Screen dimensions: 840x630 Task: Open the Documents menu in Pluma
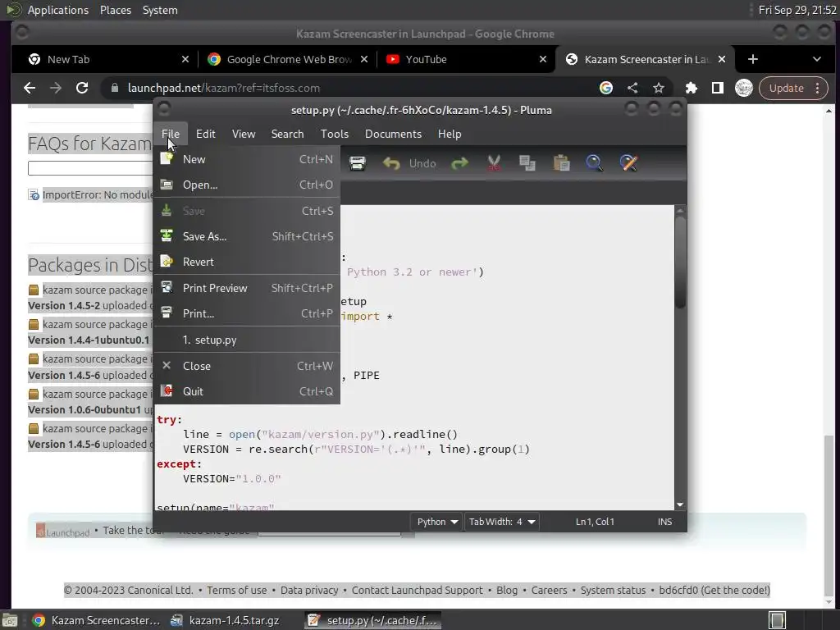(393, 134)
